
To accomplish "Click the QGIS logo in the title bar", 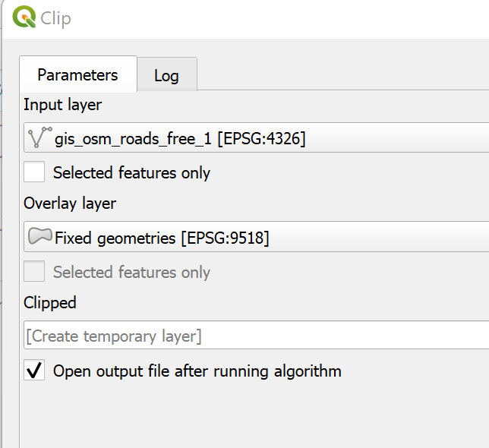I will (x=24, y=18).
